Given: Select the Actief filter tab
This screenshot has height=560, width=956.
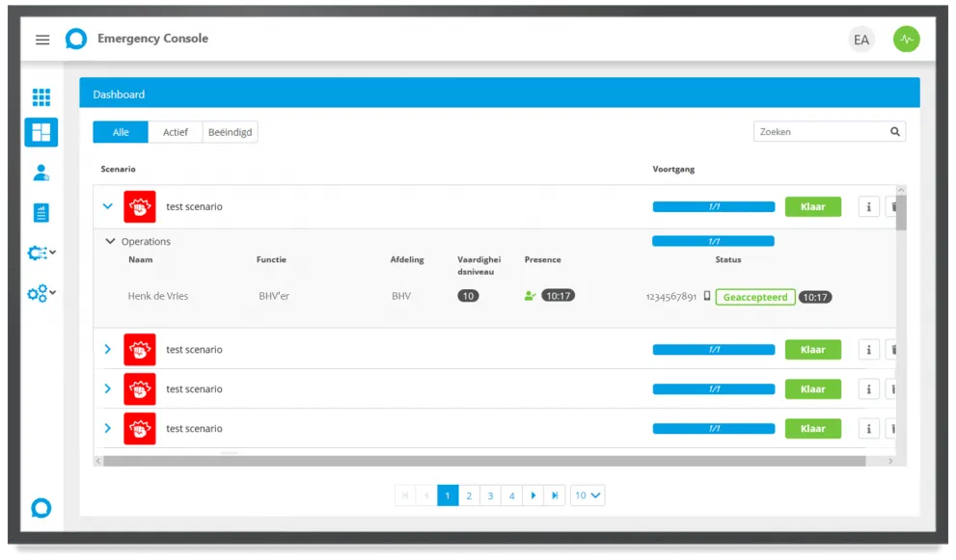Looking at the screenshot, I should 176,132.
